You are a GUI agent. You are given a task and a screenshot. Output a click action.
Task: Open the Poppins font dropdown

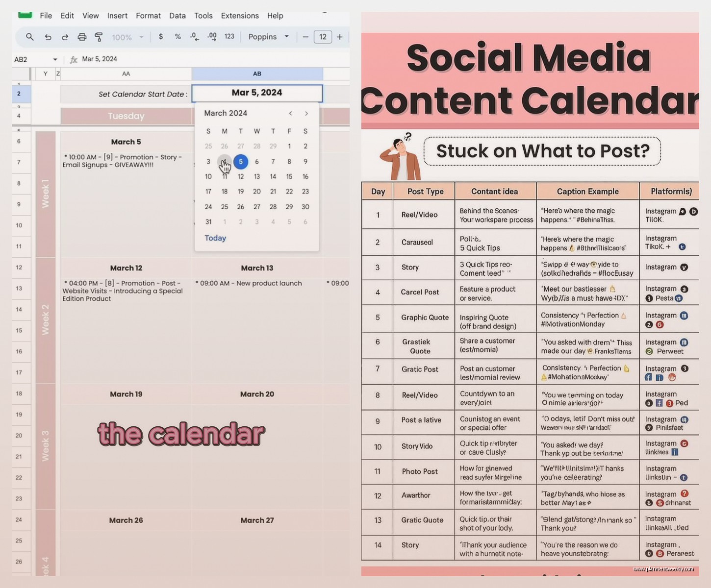(268, 37)
